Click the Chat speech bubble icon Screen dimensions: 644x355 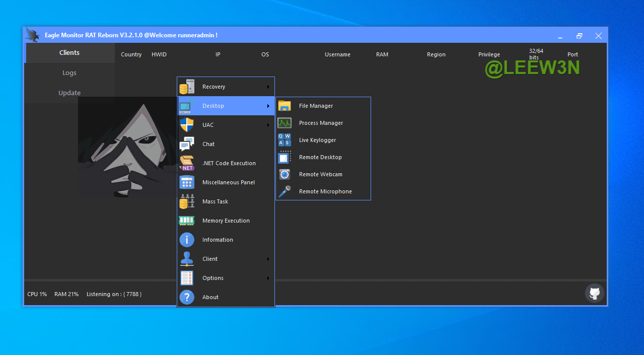pos(187,144)
